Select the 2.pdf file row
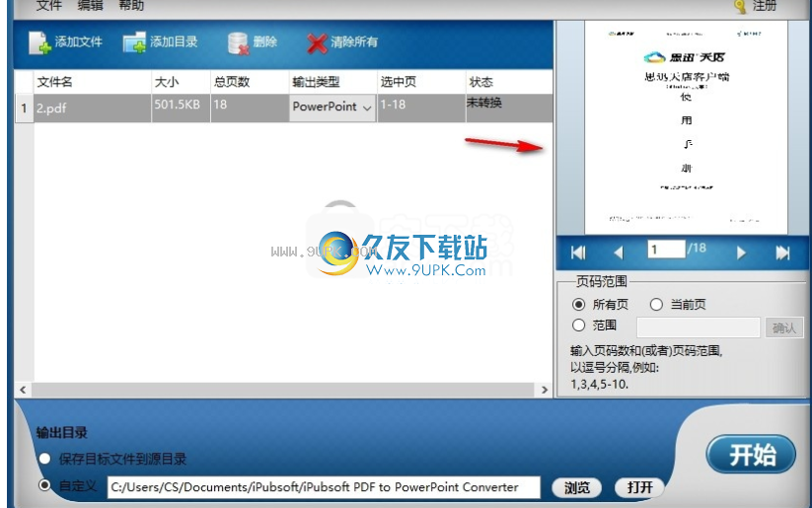The height and width of the screenshot is (508, 812). [284, 108]
